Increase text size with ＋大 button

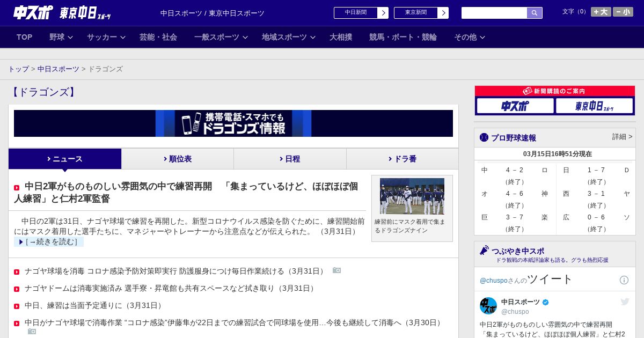click(x=601, y=12)
